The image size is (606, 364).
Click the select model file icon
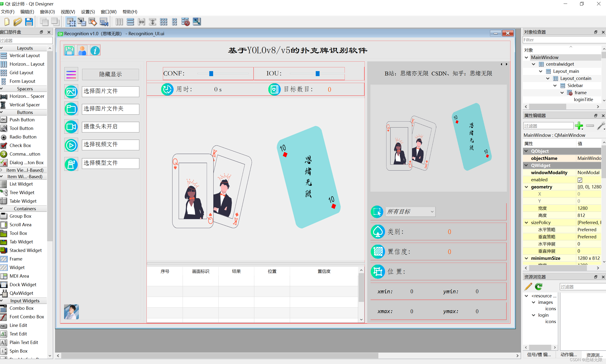(71, 163)
